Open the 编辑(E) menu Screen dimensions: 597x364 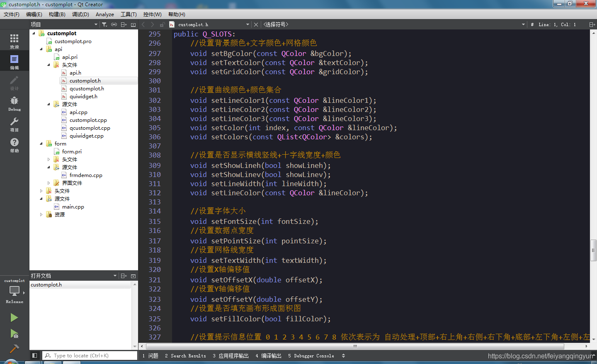(x=34, y=14)
